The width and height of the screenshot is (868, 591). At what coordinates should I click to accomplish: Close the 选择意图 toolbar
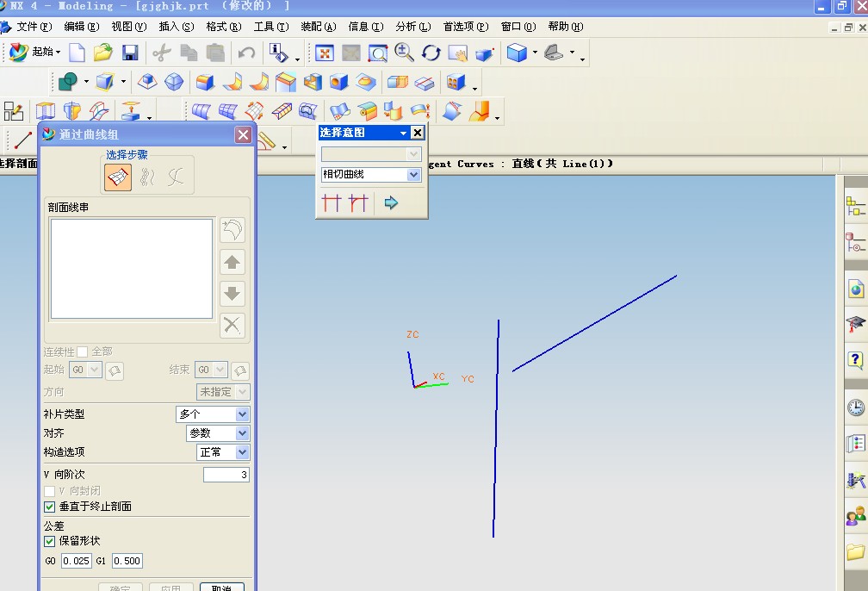pos(418,133)
